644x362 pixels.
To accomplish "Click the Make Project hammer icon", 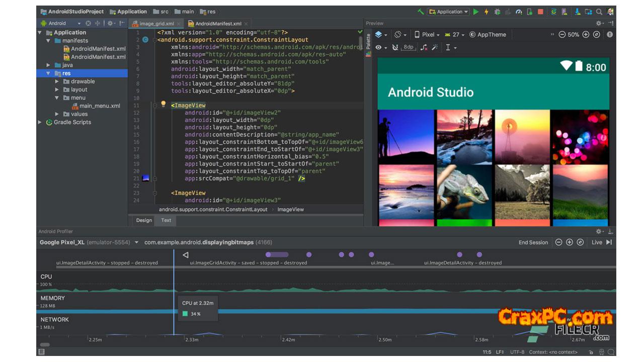I will pos(421,12).
